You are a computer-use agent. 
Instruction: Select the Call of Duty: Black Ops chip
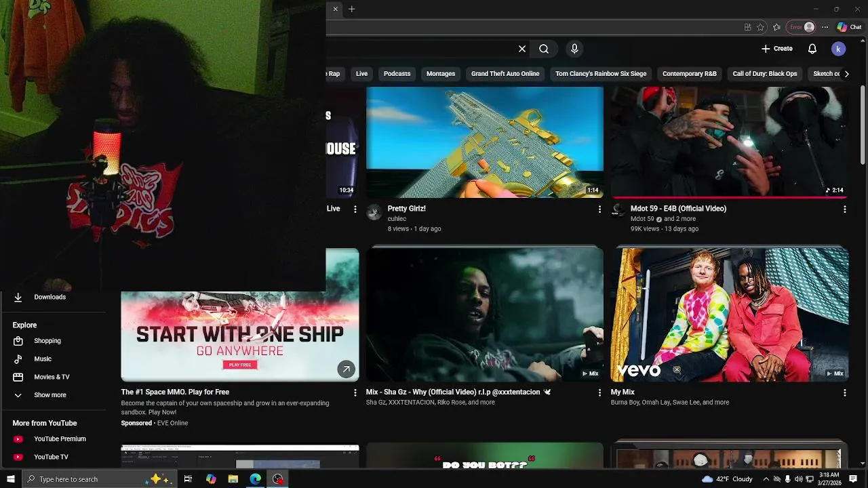765,74
